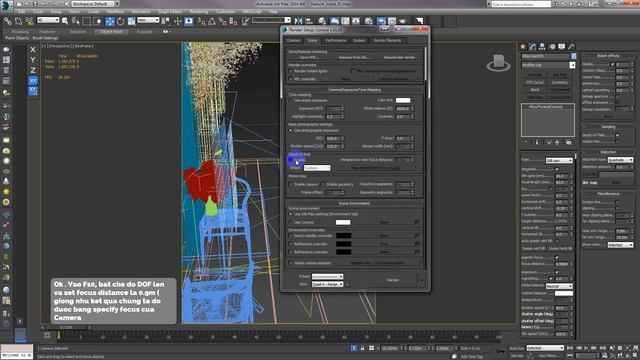Image resolution: width=640 pixels, height=360 pixels.
Task: Click the Mirror tool icon
Action: [x=298, y=21]
